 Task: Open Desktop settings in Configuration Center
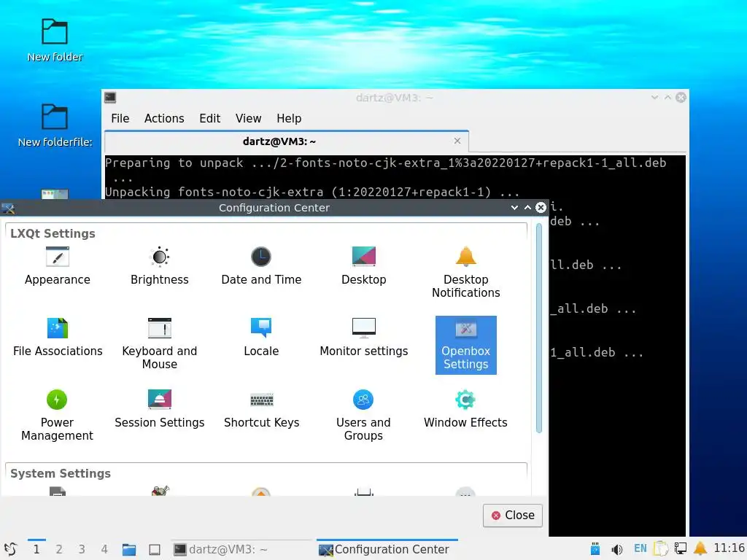[363, 265]
